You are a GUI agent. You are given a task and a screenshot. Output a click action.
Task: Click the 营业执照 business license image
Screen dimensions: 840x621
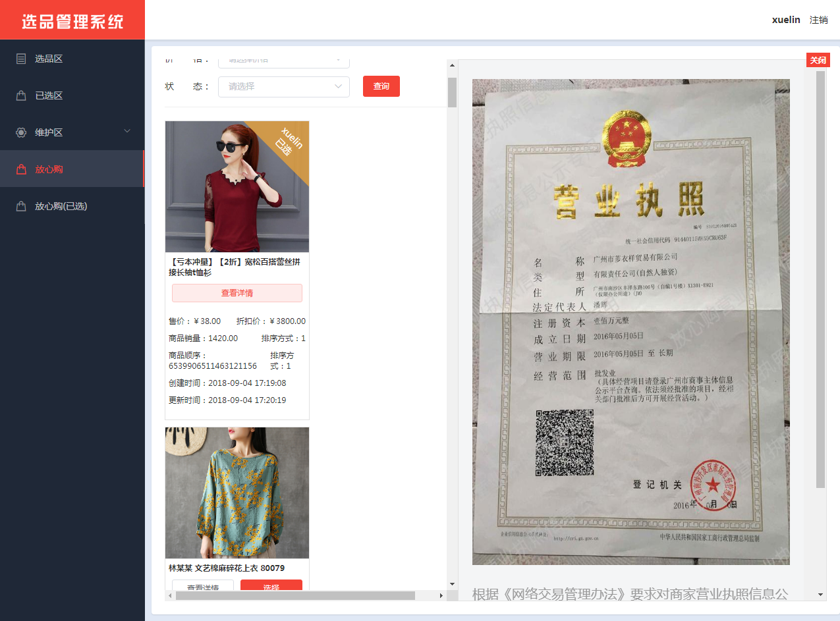(x=631, y=322)
